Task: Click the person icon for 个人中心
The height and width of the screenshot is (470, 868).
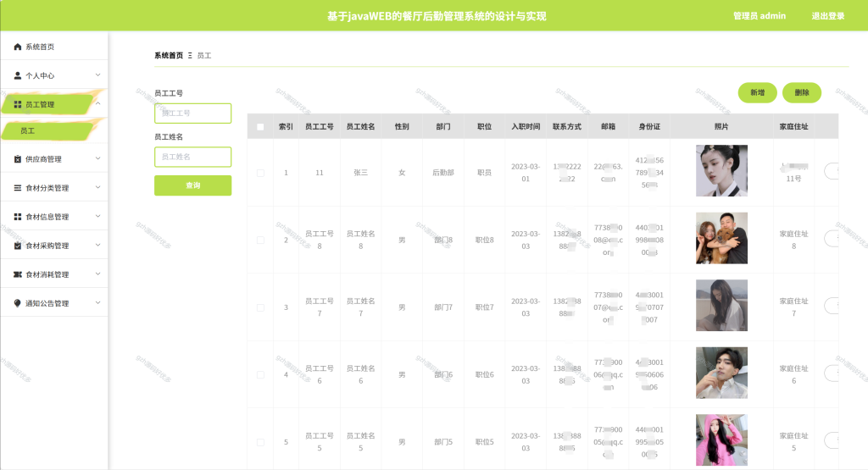Action: [x=18, y=75]
